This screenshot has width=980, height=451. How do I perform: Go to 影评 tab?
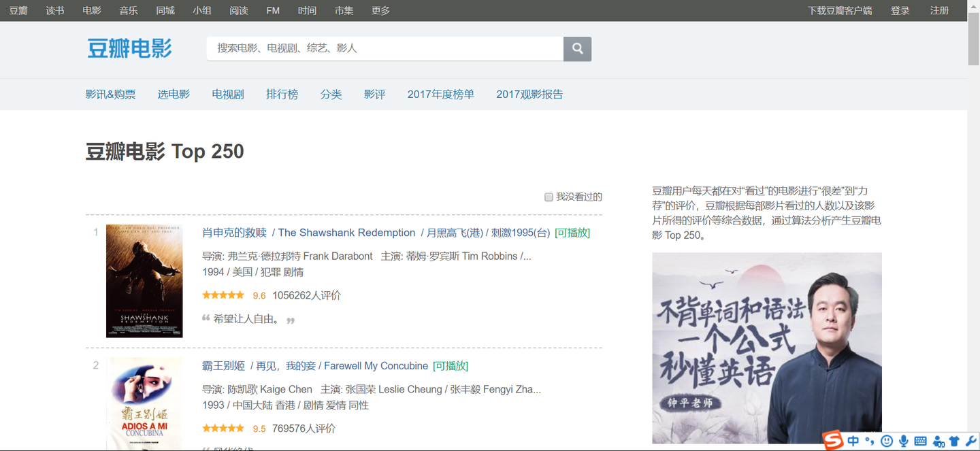point(375,95)
